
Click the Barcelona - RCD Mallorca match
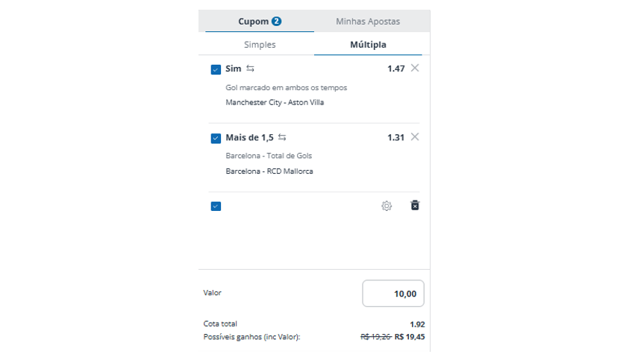[x=269, y=171]
